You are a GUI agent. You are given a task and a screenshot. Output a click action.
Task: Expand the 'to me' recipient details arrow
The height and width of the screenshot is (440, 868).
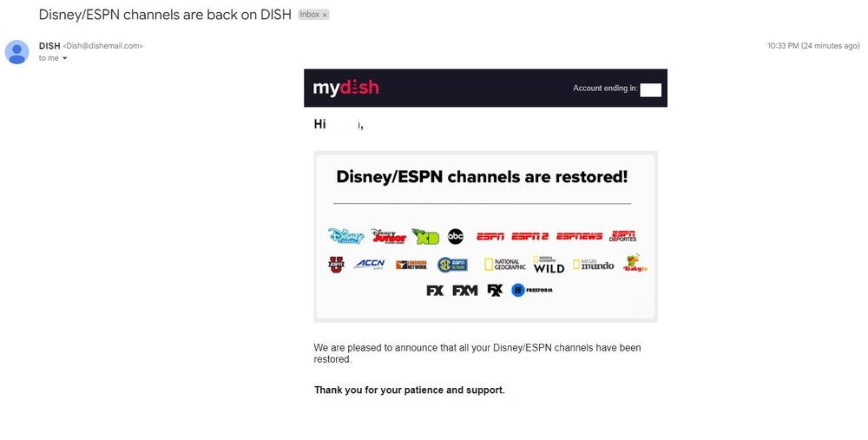click(x=65, y=58)
